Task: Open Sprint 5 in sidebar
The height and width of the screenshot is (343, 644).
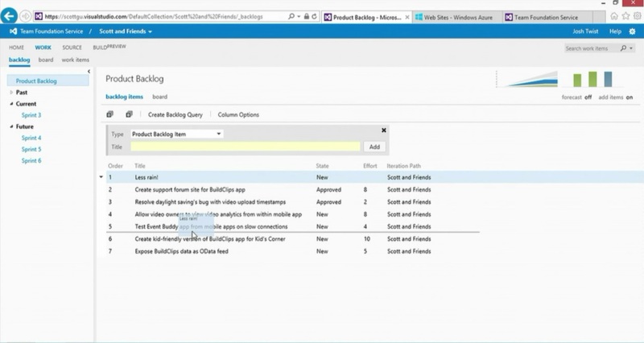Action: (x=31, y=149)
